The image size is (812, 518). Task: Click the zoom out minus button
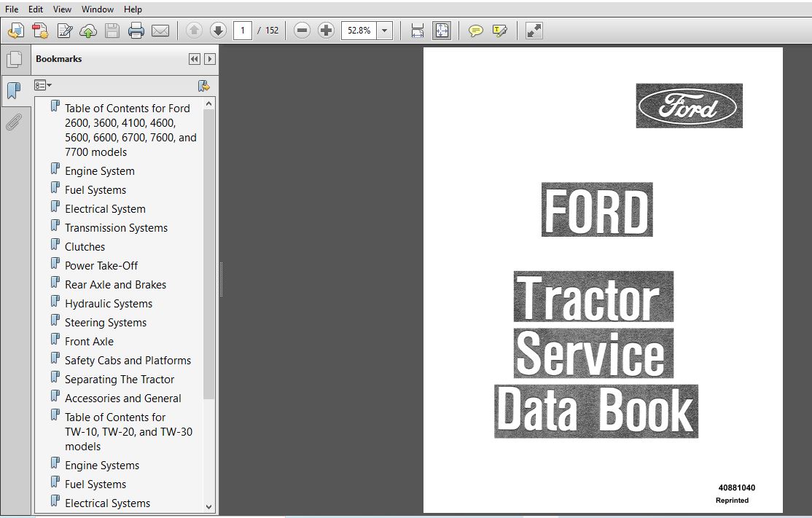302,31
